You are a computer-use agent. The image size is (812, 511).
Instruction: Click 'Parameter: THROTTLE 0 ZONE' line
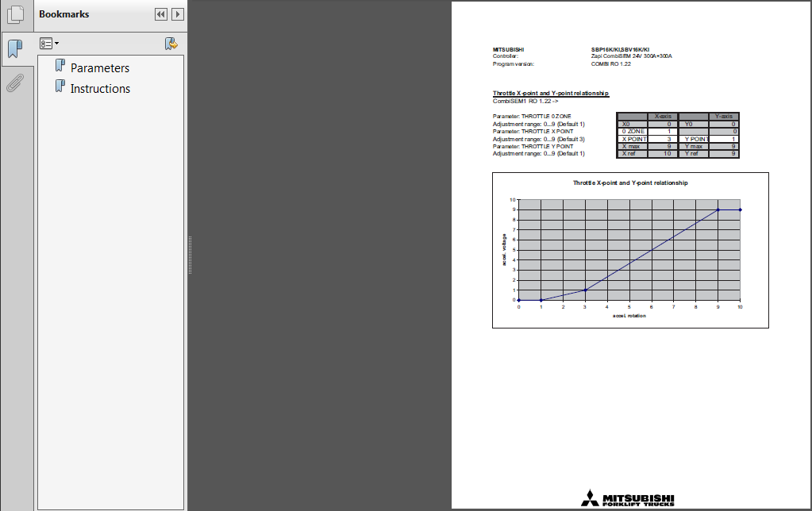[532, 117]
